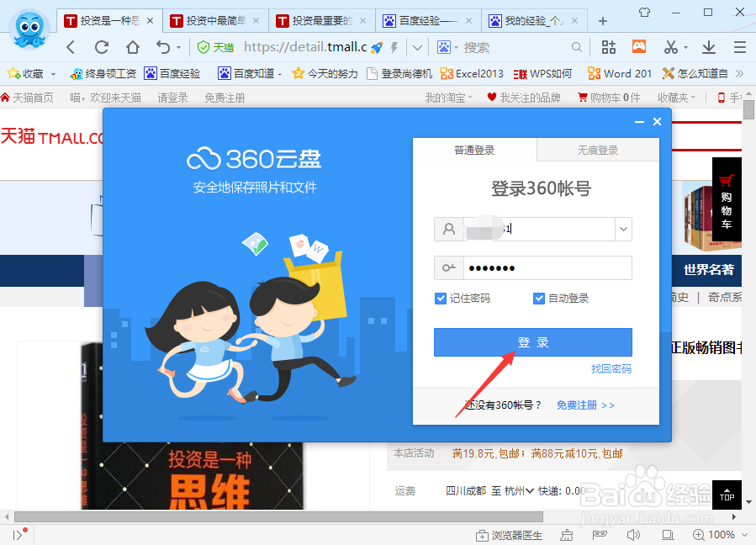Screen dimensions: 756x545
Task: Enable the 记住密码 checkbox
Action: (x=441, y=298)
